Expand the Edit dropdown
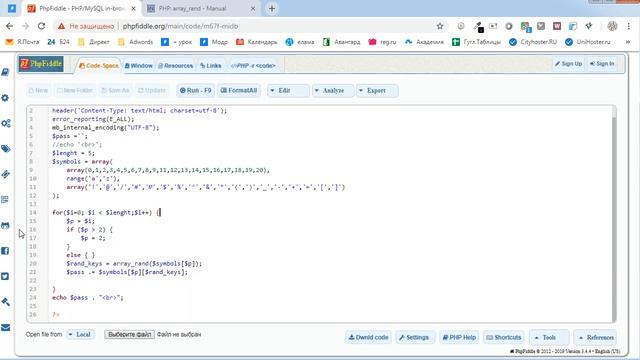Image resolution: width=640 pixels, height=360 pixels. [x=288, y=91]
